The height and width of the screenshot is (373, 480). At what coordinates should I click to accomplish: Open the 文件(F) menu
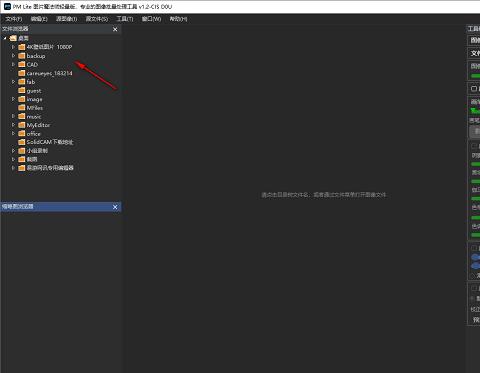pyautogui.click(x=14, y=19)
